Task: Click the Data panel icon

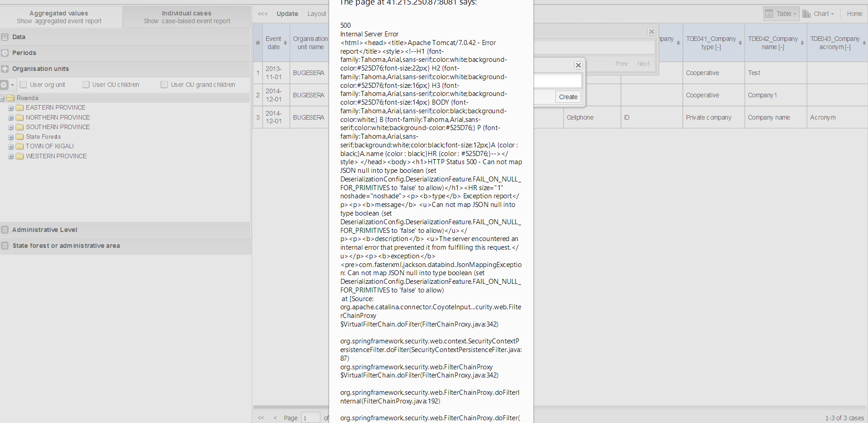Action: point(5,37)
